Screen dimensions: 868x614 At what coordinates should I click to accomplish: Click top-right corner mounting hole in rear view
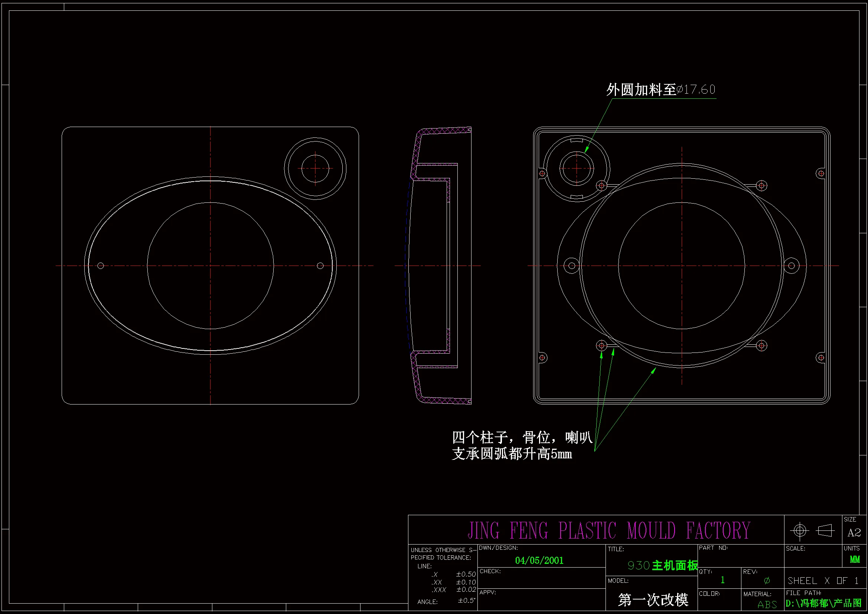(x=821, y=173)
